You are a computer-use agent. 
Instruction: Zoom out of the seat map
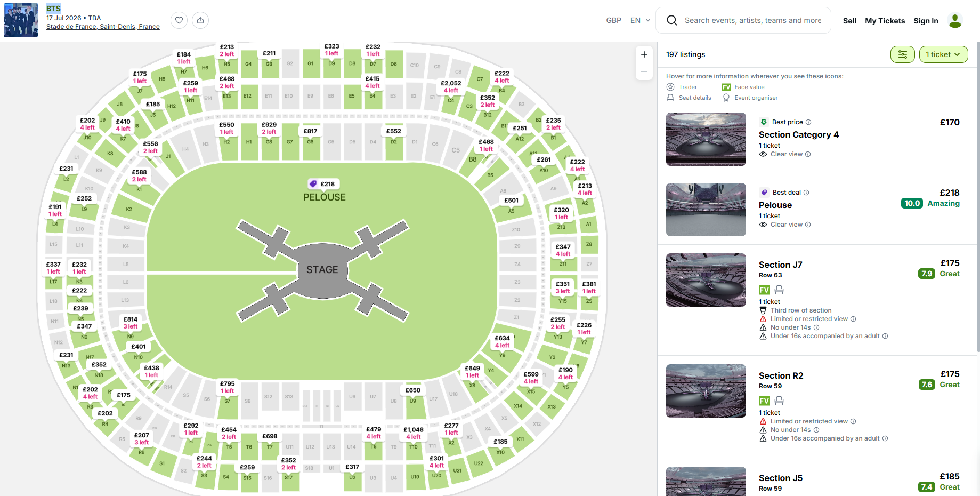(x=644, y=71)
